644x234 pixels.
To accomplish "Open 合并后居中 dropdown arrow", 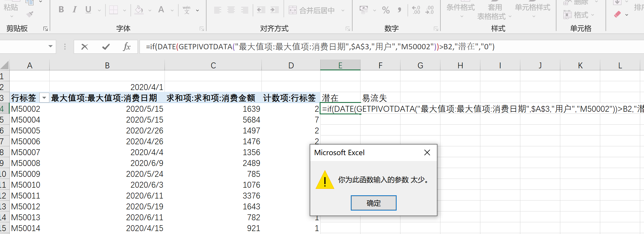I will click(x=343, y=11).
